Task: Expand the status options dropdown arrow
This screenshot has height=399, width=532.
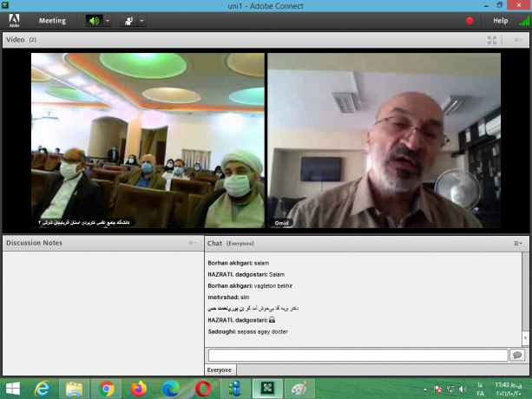Action: [x=142, y=21]
